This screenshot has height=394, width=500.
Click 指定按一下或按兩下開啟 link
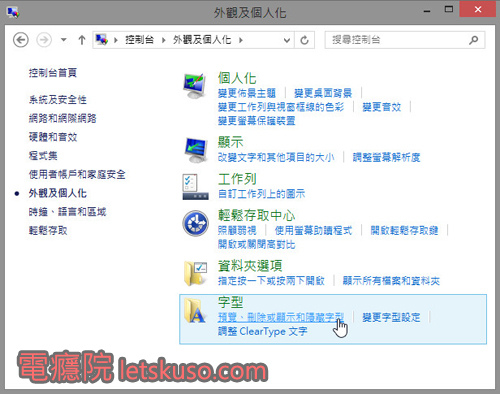pyautogui.click(x=271, y=281)
